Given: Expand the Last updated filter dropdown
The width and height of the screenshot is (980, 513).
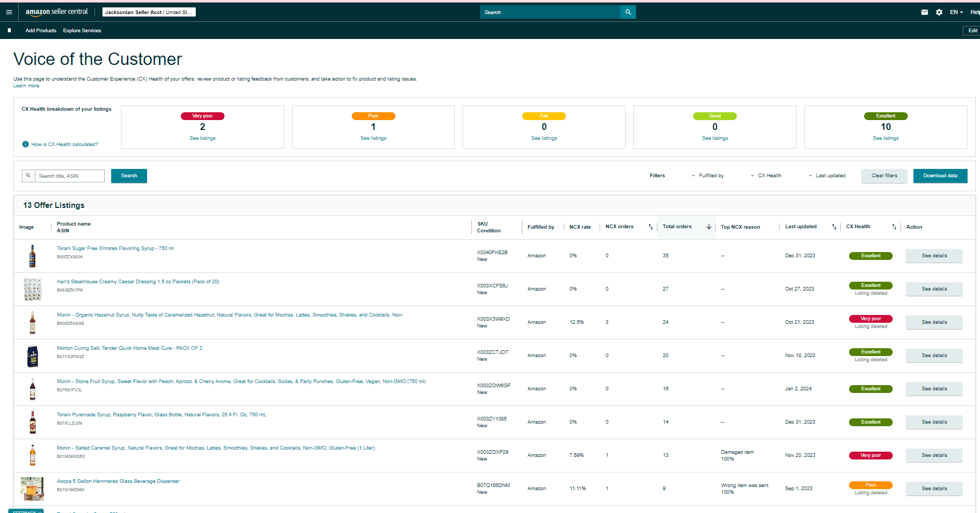Looking at the screenshot, I should click(827, 176).
